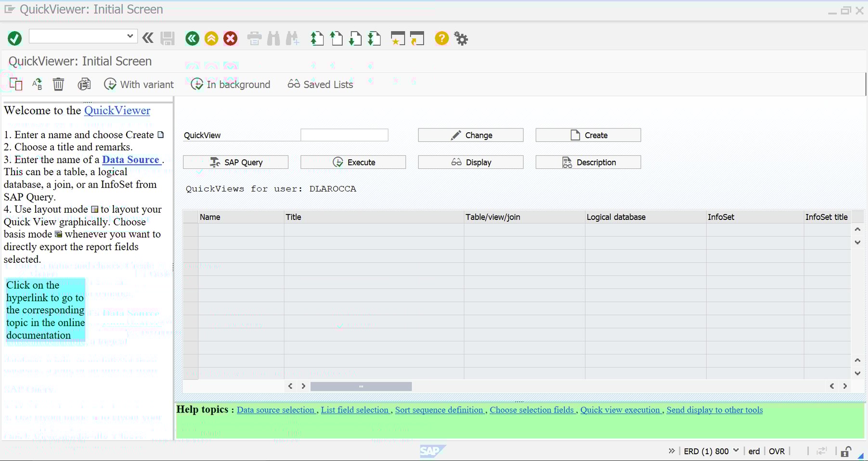Click the green Enter checkmark icon
Screen dimensions: 868x461
click(x=14, y=38)
